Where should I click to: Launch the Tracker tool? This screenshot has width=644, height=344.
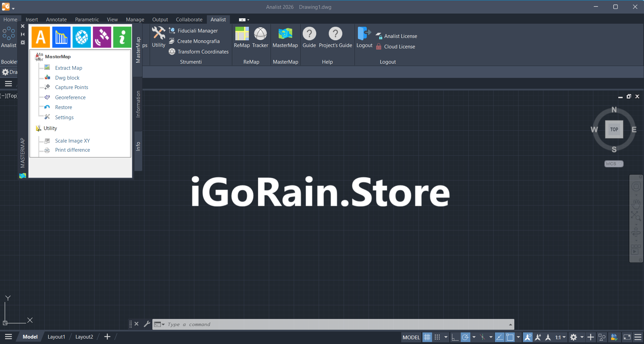coord(260,37)
